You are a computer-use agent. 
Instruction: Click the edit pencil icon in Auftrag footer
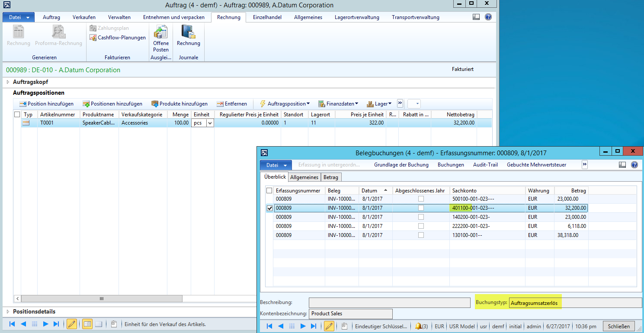pos(72,324)
